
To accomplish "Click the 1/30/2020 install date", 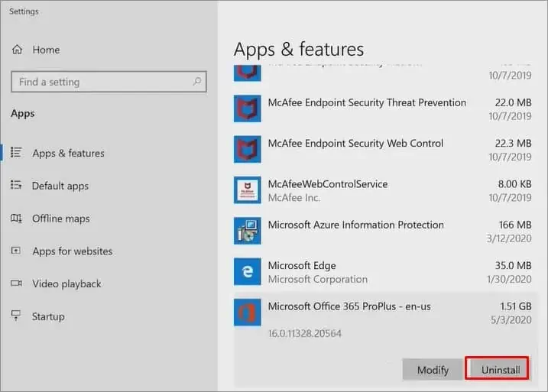I will click(509, 279).
